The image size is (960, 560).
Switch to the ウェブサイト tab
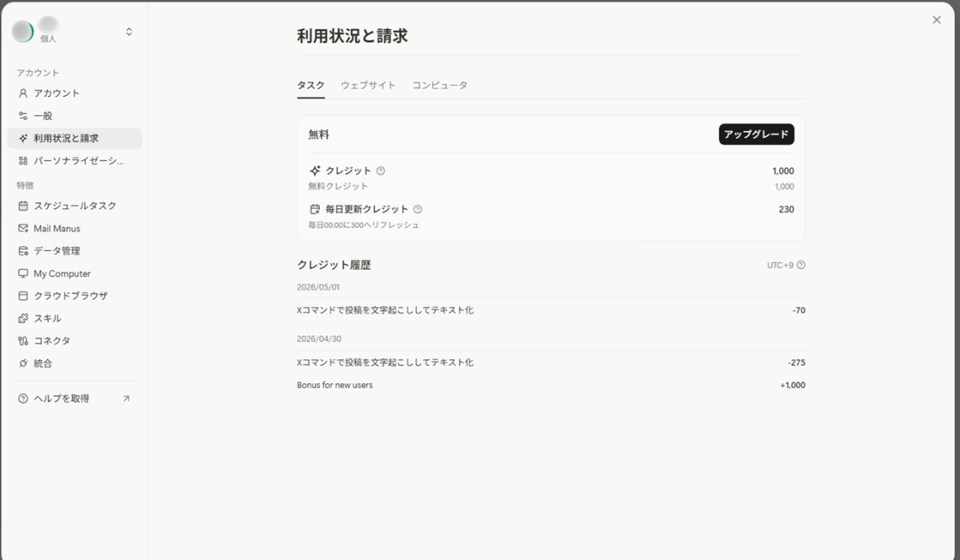(368, 85)
